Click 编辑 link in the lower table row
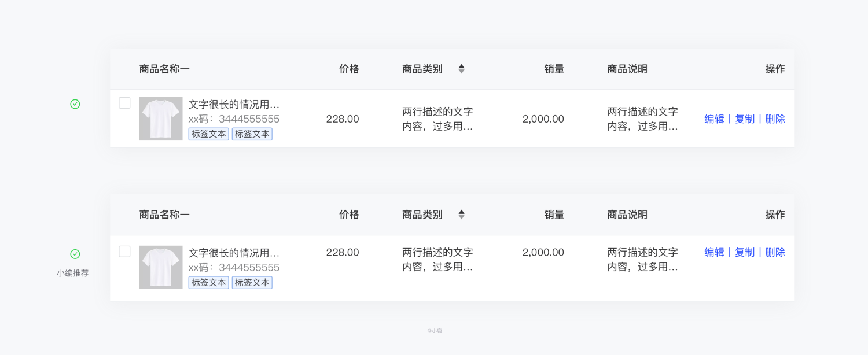The image size is (868, 355). click(715, 252)
